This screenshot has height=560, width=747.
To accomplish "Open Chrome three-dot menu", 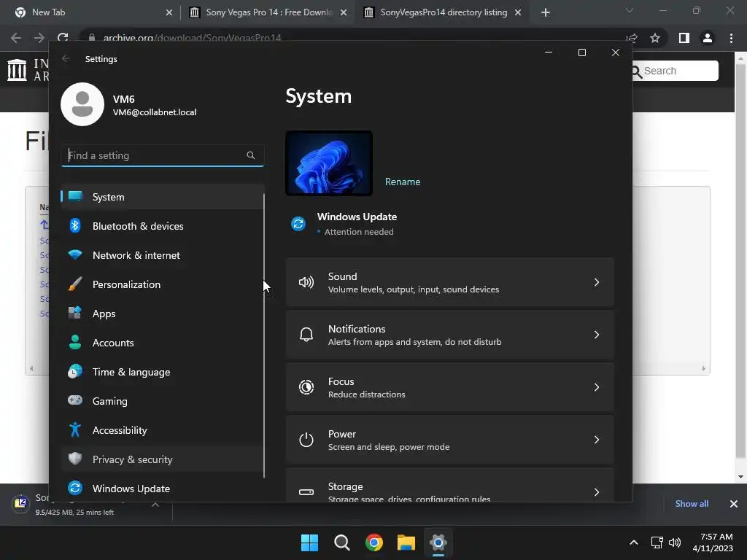I will click(731, 38).
